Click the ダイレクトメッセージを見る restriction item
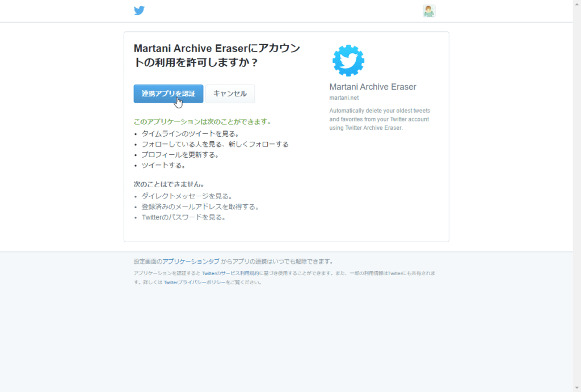The image size is (581, 392). click(187, 196)
